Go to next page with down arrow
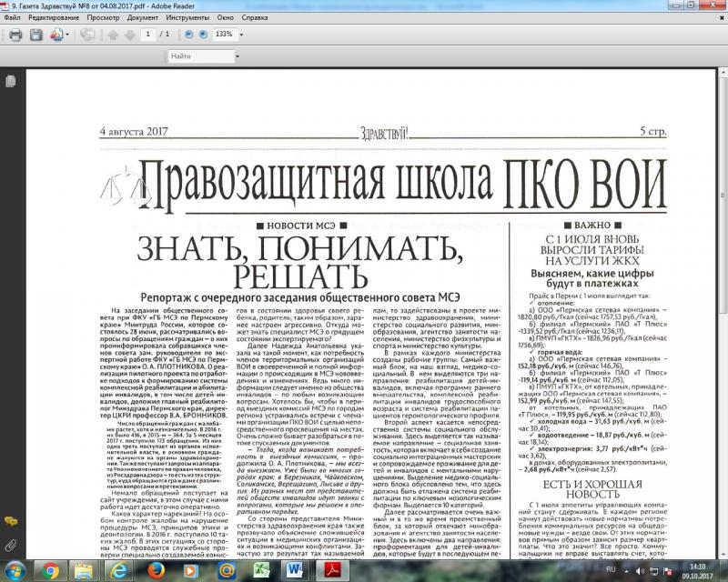 coord(130,35)
